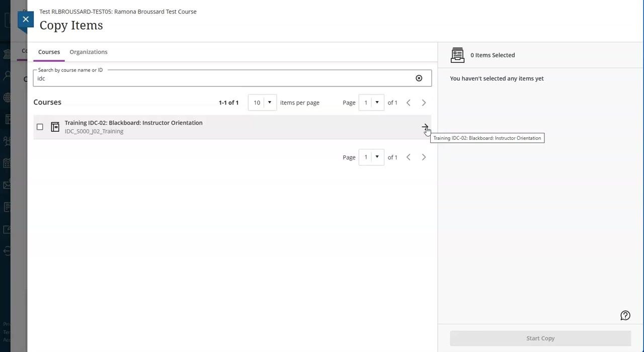This screenshot has width=644, height=352.
Task: Click the course icon beside Training IDC-02
Action: click(55, 127)
